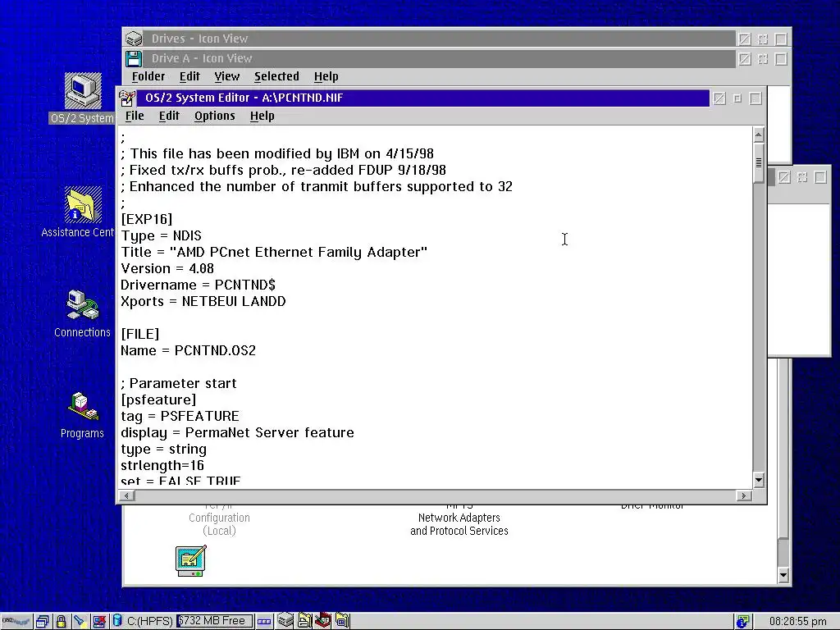The image size is (840, 630).
Task: Click the "type = string" line
Action: 164,450
